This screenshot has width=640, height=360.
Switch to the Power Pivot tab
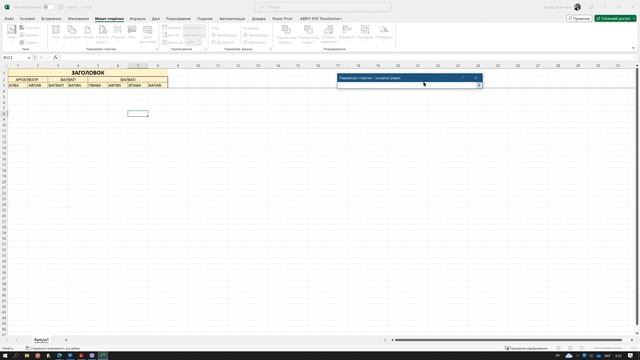point(282,19)
